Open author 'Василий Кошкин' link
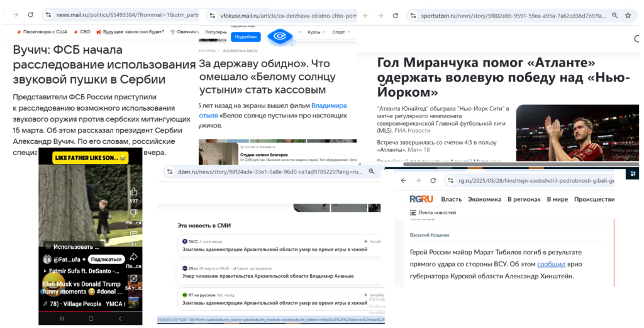This screenshot has width=644, height=328. (430, 235)
